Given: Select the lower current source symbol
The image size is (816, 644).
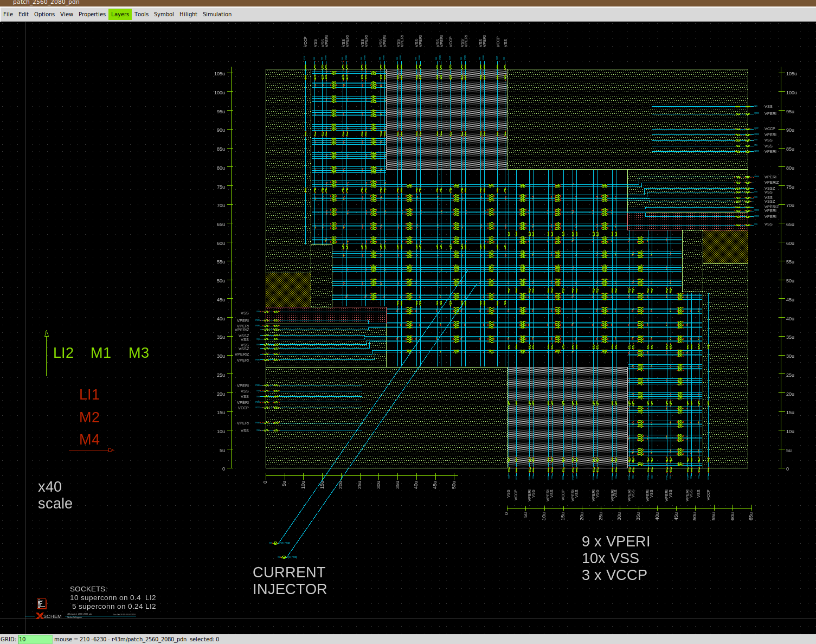Looking at the screenshot, I should click(x=284, y=557).
